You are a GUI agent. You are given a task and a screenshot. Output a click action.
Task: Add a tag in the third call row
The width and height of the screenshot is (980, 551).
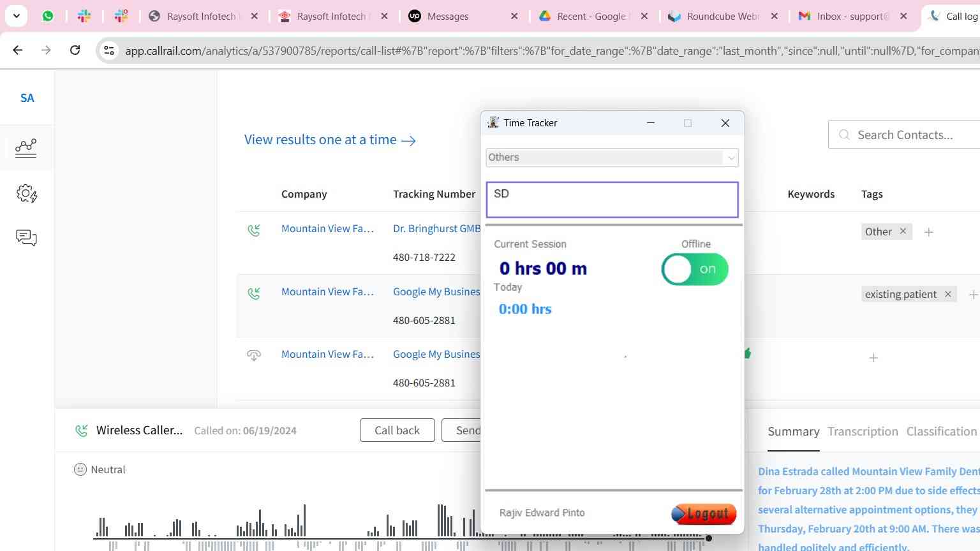873,358
